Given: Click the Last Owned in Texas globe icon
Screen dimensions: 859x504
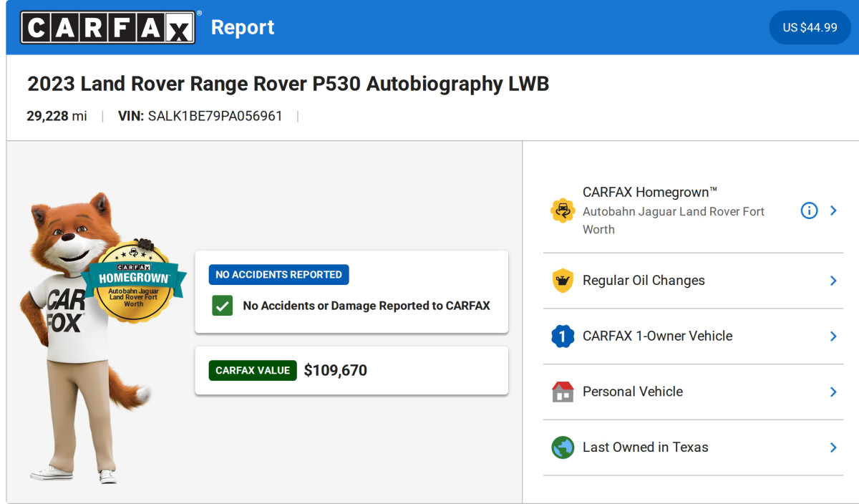Looking at the screenshot, I should 563,447.
